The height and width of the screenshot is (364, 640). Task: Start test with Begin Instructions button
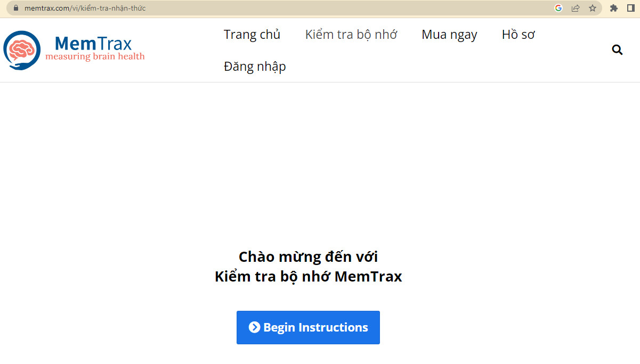coord(308,327)
